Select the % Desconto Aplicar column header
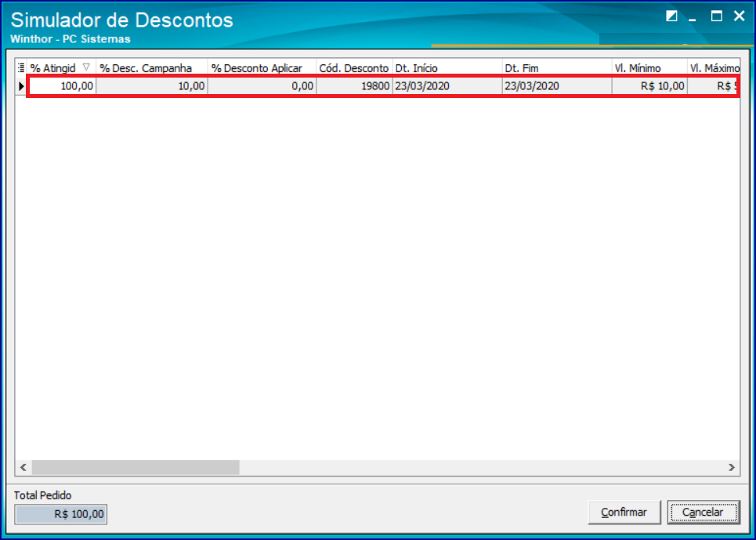The width and height of the screenshot is (756, 540). click(262, 68)
